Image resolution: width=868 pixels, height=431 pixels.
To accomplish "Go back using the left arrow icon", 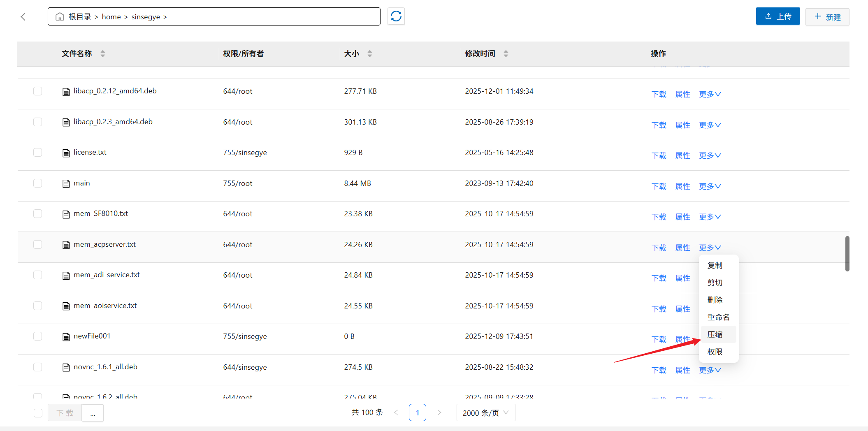I will point(23,16).
